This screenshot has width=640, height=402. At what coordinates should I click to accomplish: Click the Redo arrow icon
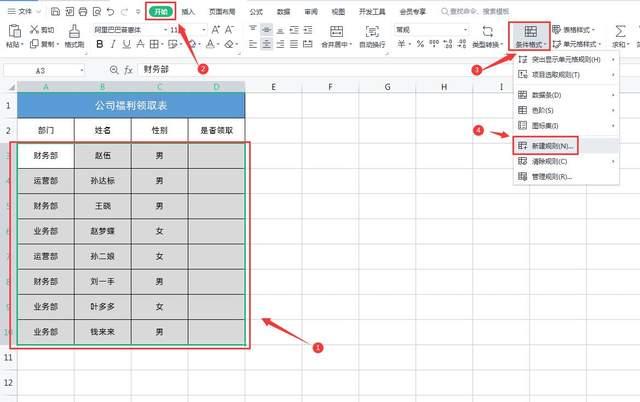click(124, 12)
